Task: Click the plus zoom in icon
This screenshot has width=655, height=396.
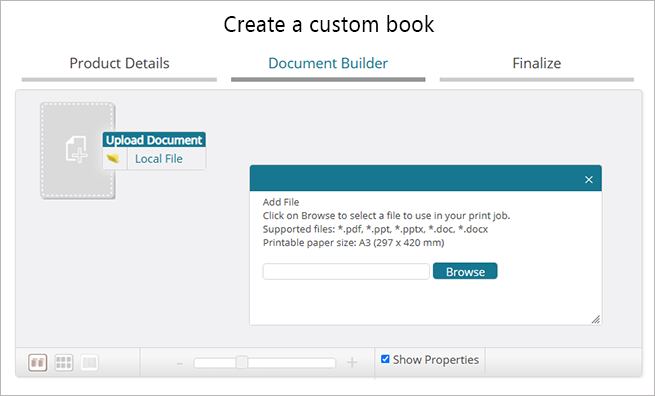Action: tap(352, 362)
